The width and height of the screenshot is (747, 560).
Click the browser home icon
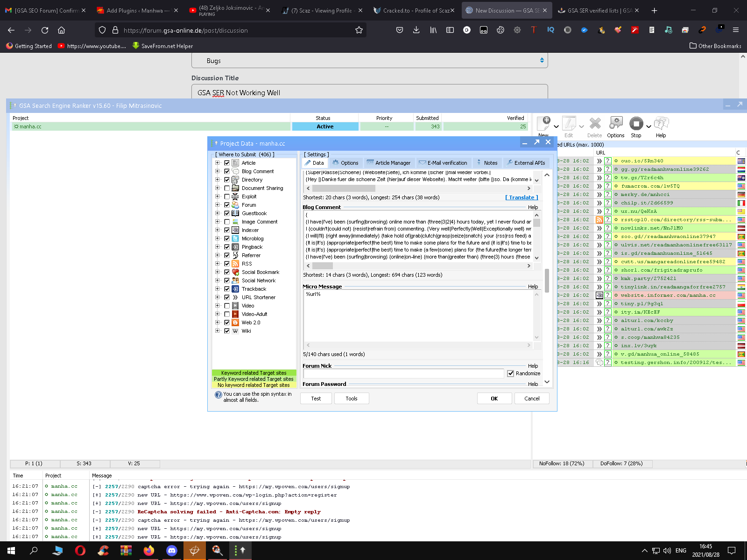[x=61, y=30]
